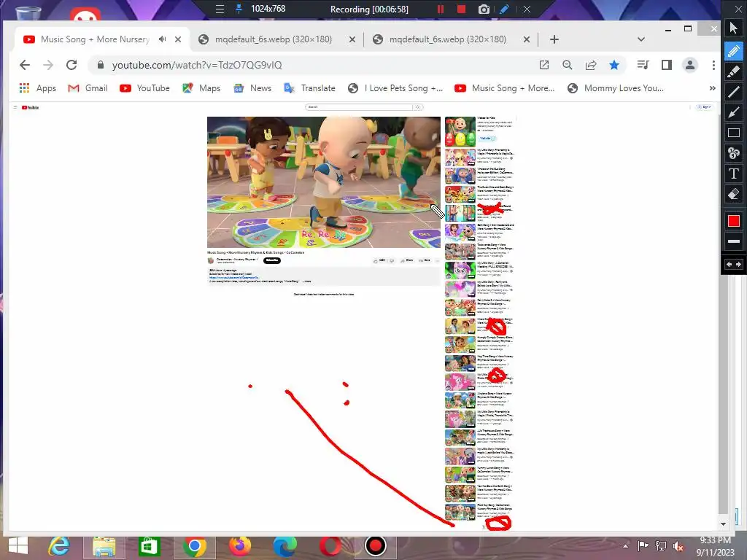Image resolution: width=747 pixels, height=560 pixels.
Task: Switch to Music Song + More Nursery tab
Action: [x=94, y=39]
